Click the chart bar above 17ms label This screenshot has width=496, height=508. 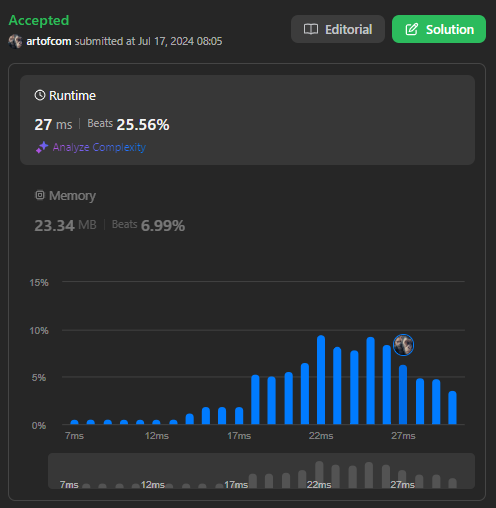tap(239, 415)
